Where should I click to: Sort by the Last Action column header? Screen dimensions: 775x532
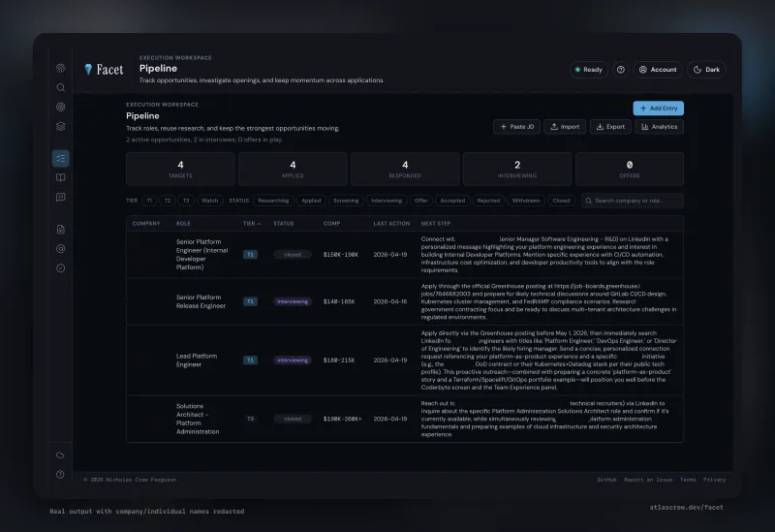point(391,224)
